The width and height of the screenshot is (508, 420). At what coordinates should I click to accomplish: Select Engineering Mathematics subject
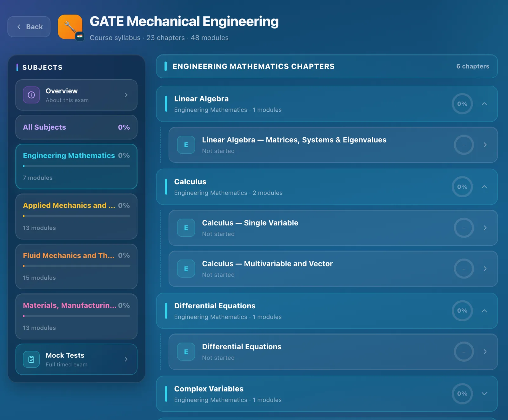(76, 167)
